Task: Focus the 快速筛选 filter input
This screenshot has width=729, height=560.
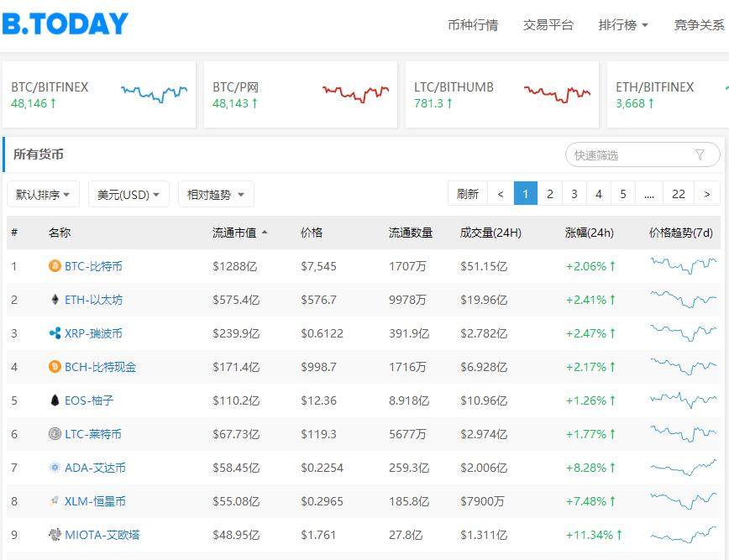Action: pyautogui.click(x=642, y=154)
